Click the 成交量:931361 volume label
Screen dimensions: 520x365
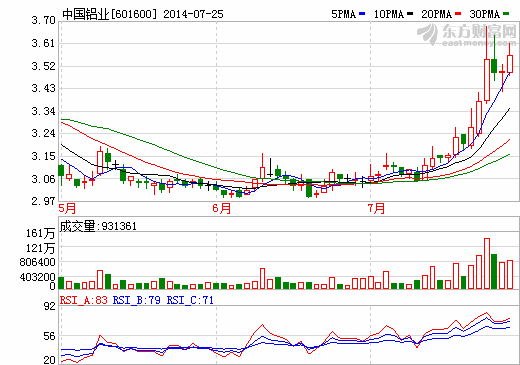click(x=98, y=226)
